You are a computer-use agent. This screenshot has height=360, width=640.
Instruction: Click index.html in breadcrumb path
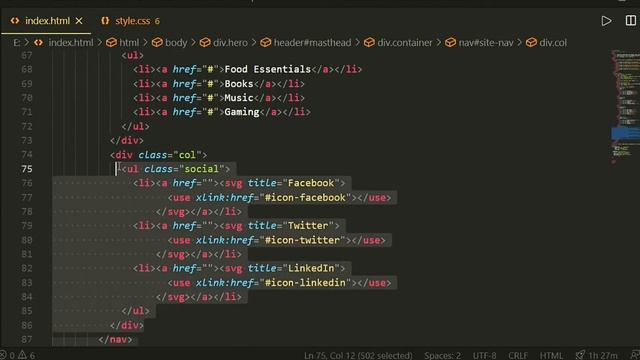coord(71,42)
